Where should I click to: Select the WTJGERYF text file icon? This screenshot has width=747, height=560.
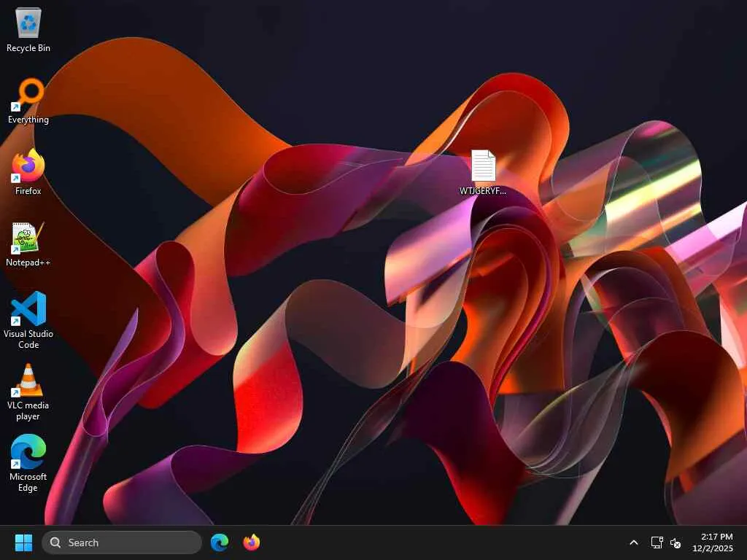tap(483, 172)
